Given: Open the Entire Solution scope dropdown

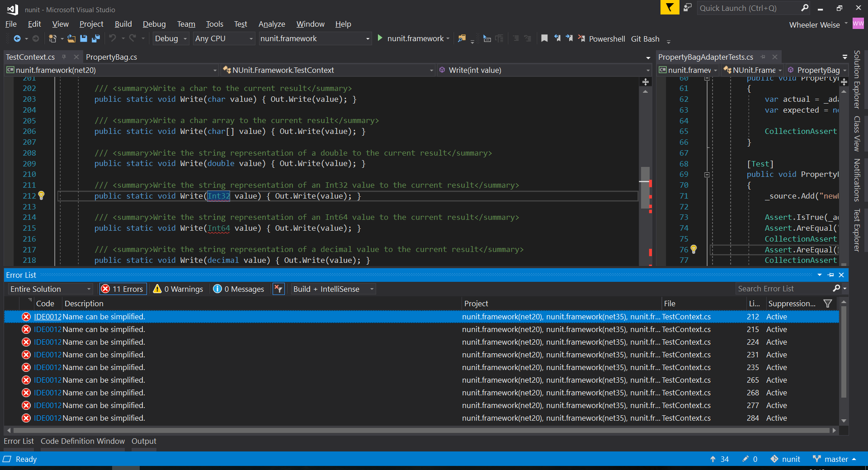Looking at the screenshot, I should [x=51, y=289].
